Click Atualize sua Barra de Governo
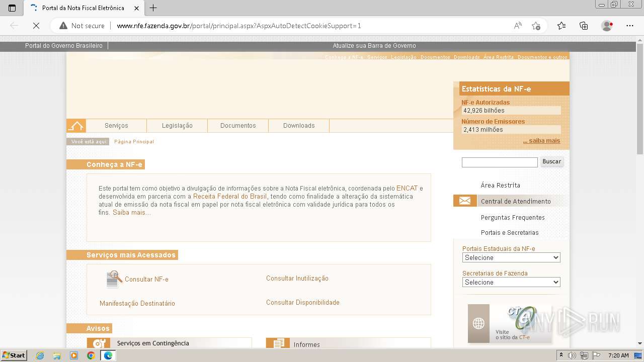The height and width of the screenshot is (362, 644). pos(374,46)
